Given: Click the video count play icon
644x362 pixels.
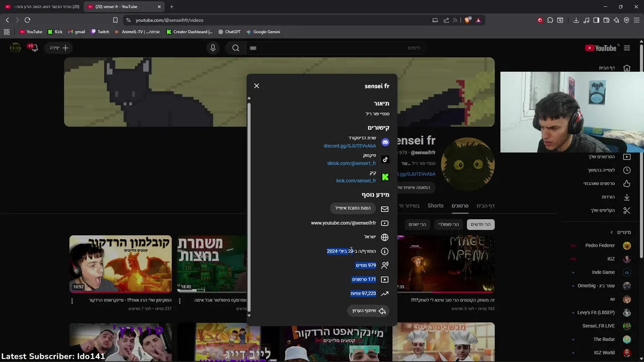Looking at the screenshot, I should tap(385, 280).
